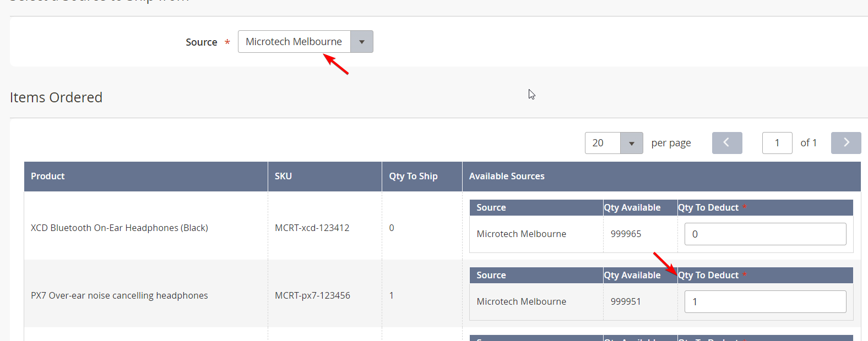
Task: Click the current page number field
Action: tap(777, 143)
